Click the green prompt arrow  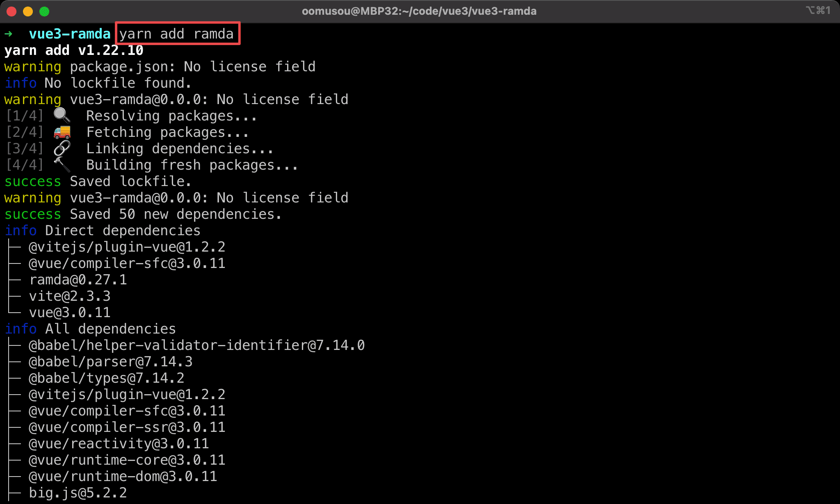(x=8, y=34)
